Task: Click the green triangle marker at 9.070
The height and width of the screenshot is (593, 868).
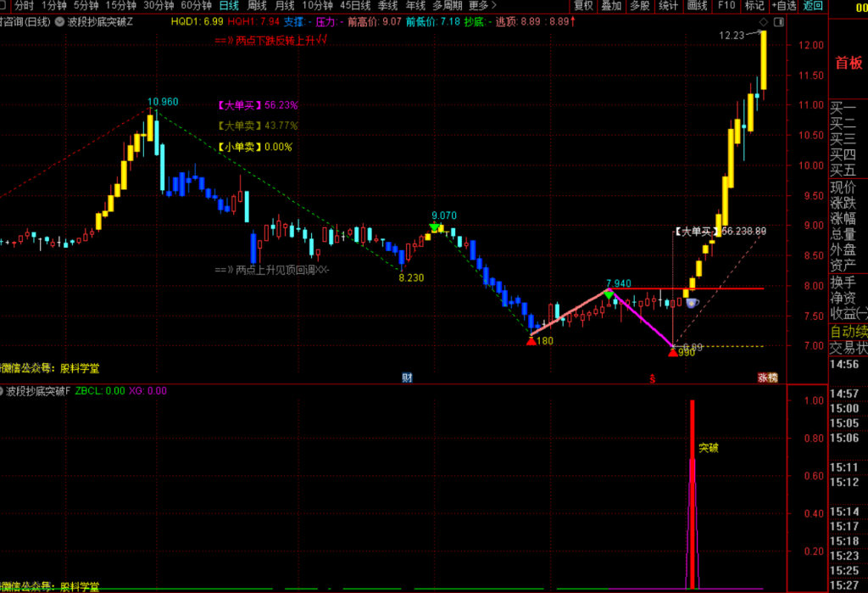Action: 435,227
